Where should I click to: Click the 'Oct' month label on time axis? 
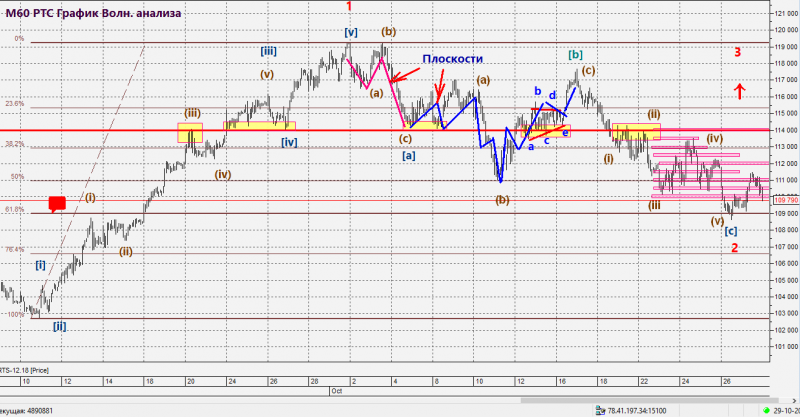point(336,391)
